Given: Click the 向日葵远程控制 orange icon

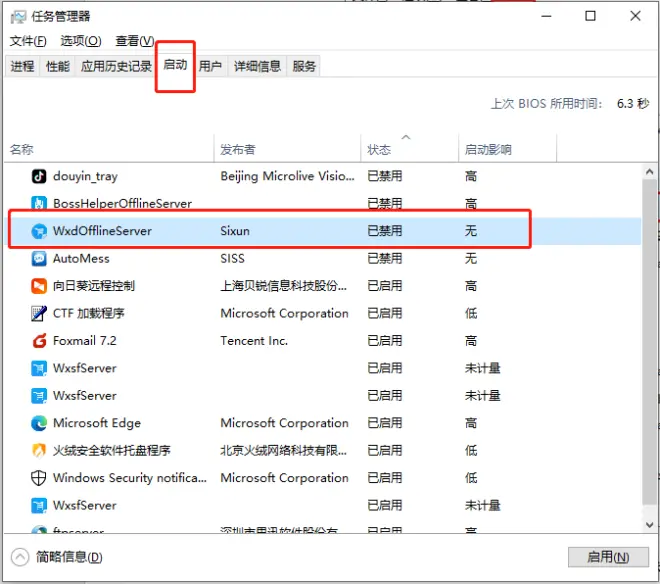Looking at the screenshot, I should click(x=39, y=286).
